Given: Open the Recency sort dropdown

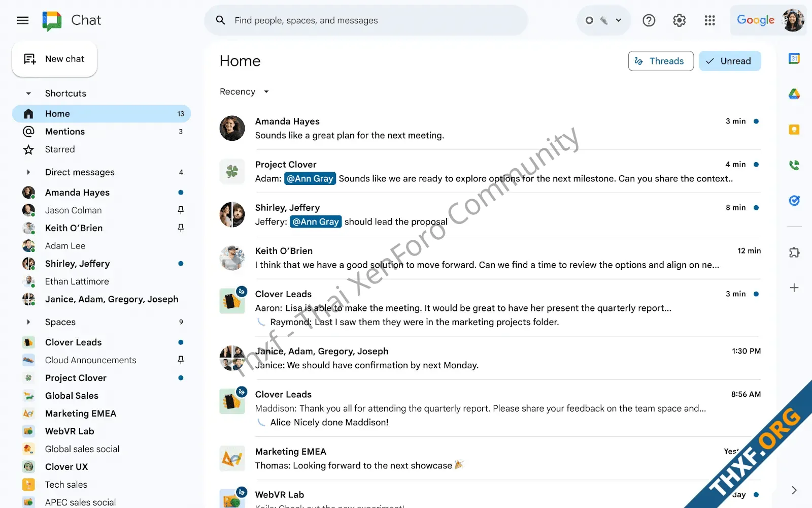Looking at the screenshot, I should click(x=244, y=91).
